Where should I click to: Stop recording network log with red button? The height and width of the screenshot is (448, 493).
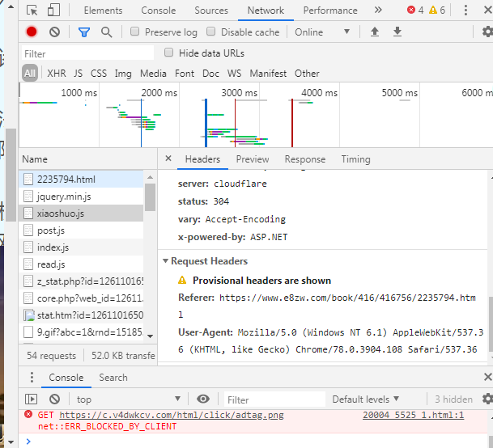coord(32,32)
